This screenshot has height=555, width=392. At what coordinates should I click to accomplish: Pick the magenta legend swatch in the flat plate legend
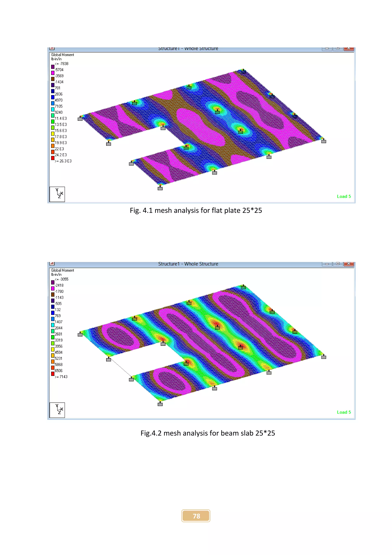[53, 73]
